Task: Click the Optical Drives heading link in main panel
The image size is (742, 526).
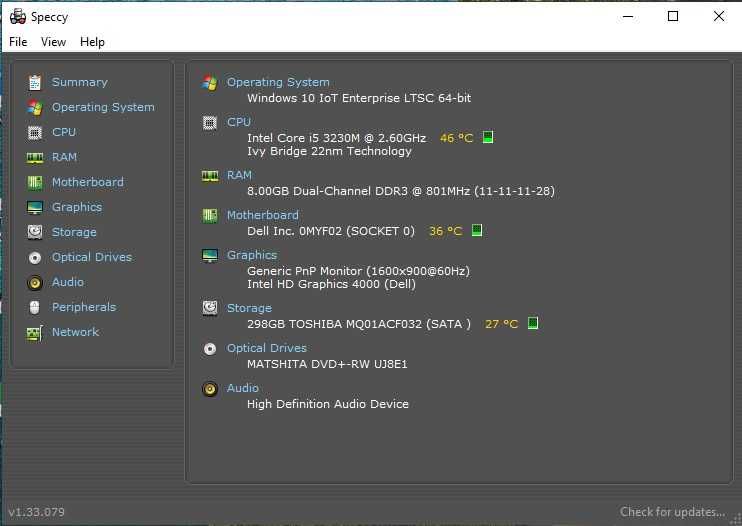Action: (267, 348)
